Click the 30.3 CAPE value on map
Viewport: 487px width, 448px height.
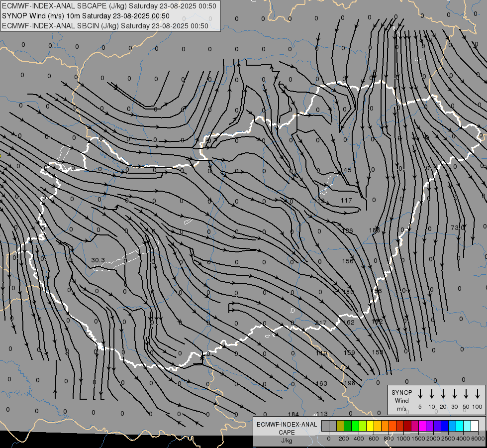(98, 260)
